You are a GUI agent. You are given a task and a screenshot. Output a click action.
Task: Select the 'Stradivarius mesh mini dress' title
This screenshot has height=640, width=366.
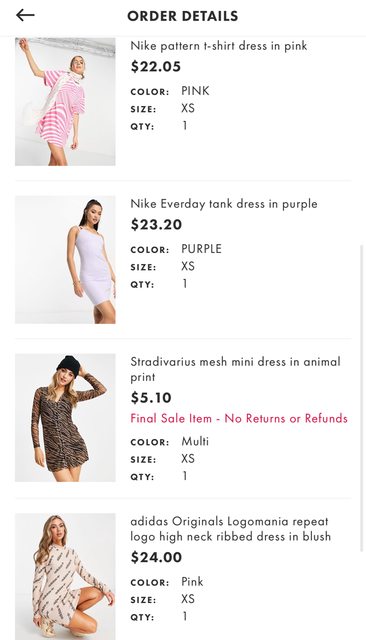tap(235, 369)
